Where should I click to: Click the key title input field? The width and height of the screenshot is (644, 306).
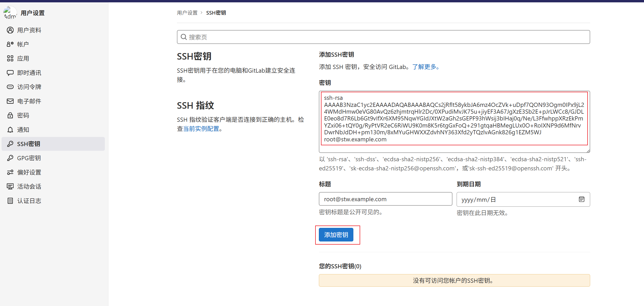[385, 199]
